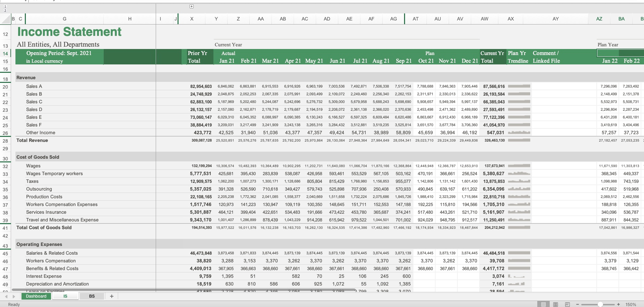Open the Name Box dropdown arrow

point(26,1)
